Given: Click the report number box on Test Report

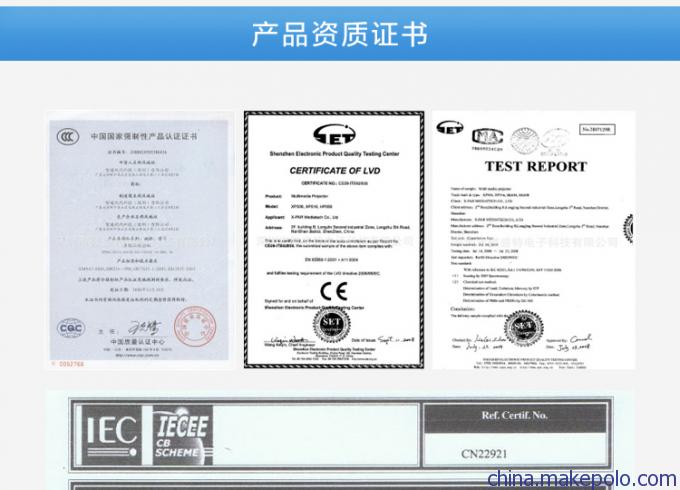Looking at the screenshot, I should pyautogui.click(x=597, y=129).
